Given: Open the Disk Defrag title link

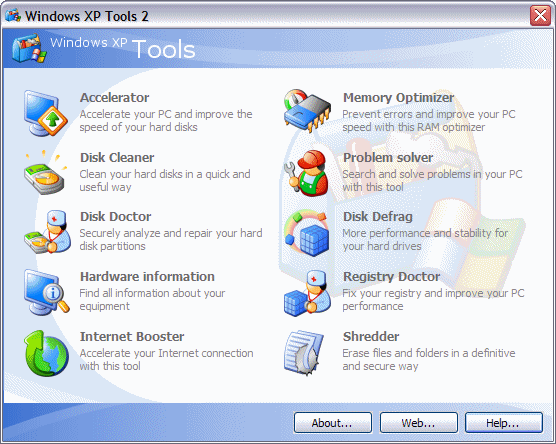Looking at the screenshot, I should pyautogui.click(x=378, y=216).
